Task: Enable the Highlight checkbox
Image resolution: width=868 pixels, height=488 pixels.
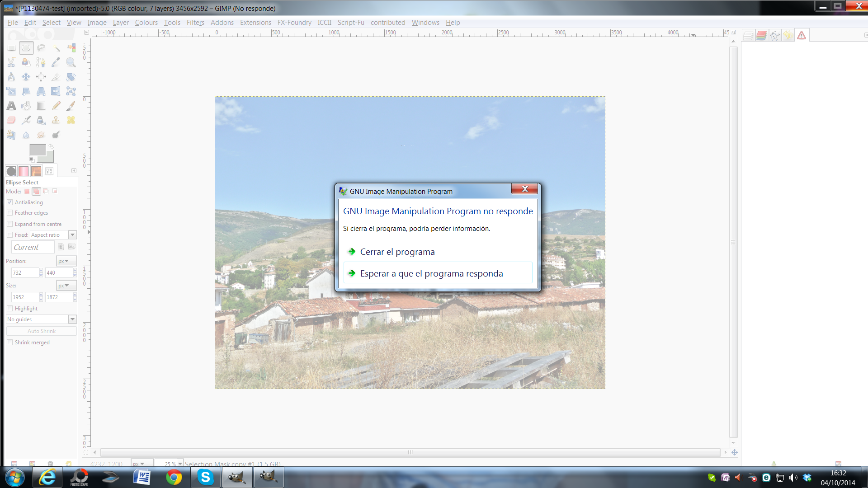Action: 10,309
